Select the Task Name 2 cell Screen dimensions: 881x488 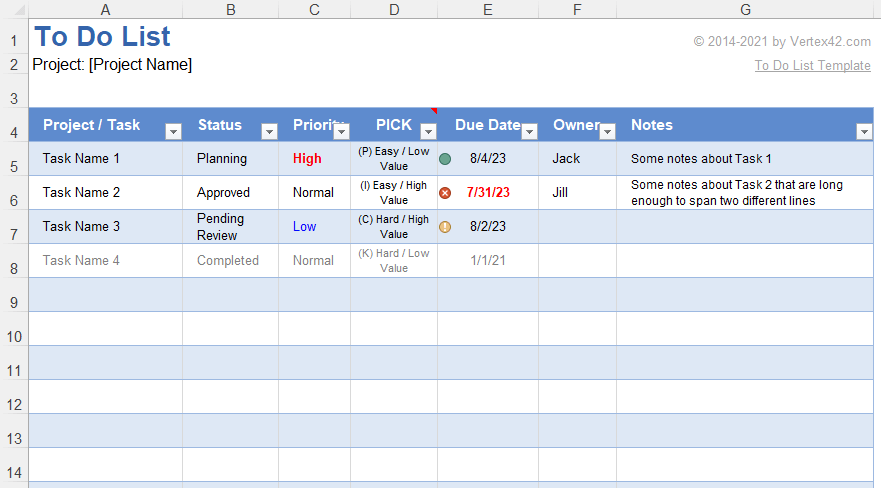106,193
